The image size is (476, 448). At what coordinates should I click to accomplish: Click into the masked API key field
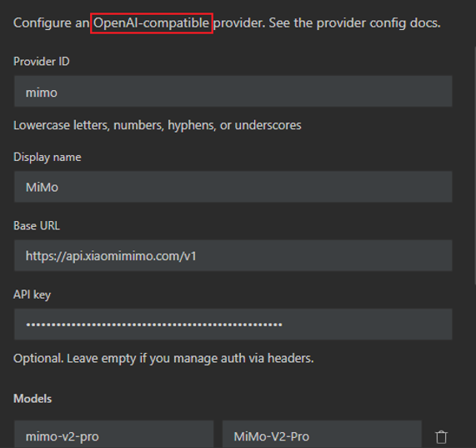233,324
